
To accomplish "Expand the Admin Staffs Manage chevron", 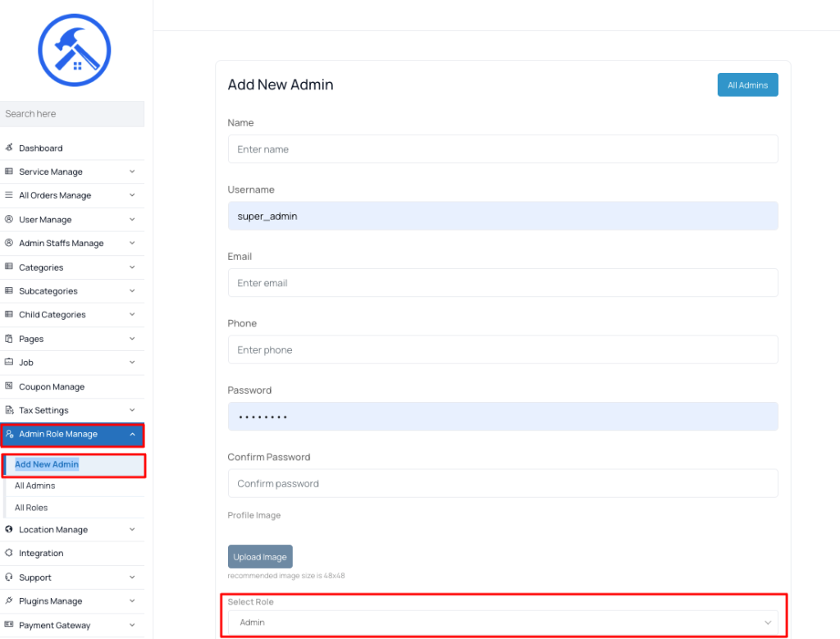I will [x=132, y=243].
